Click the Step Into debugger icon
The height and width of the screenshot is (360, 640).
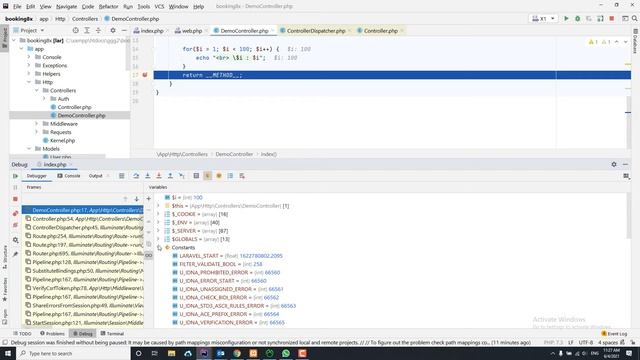click(x=147, y=176)
